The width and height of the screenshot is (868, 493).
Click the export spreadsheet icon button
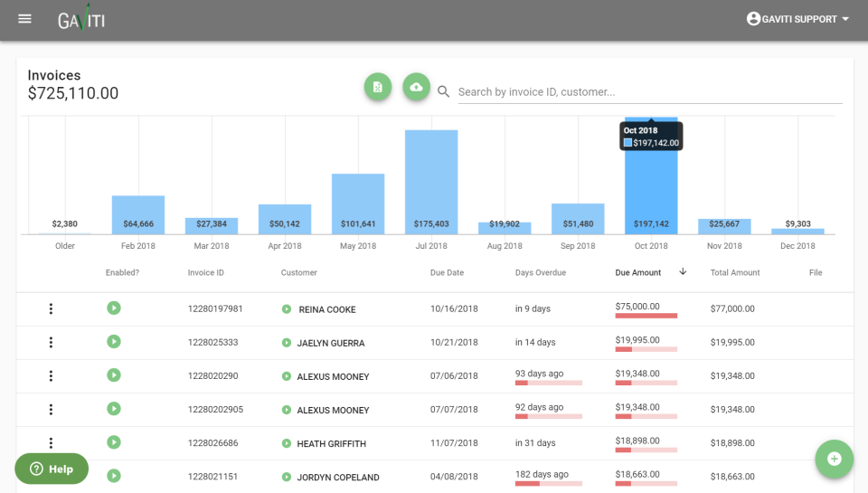click(x=378, y=87)
